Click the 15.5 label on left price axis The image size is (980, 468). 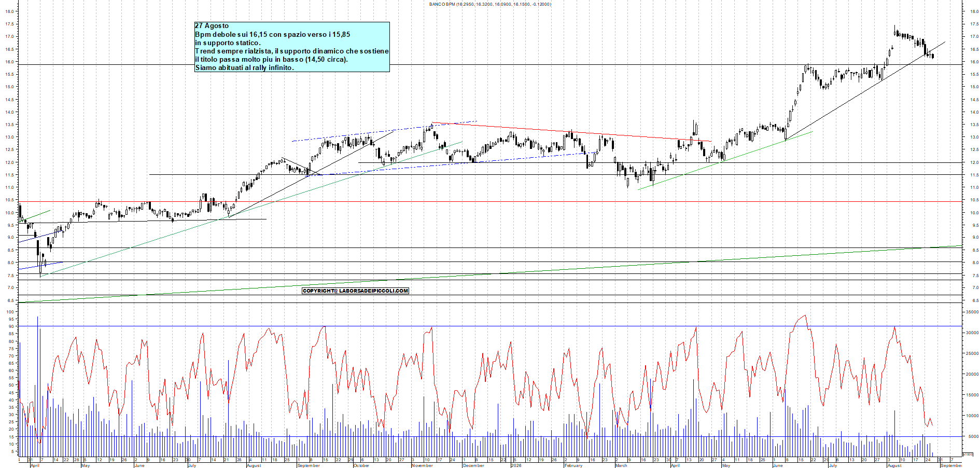(10, 74)
